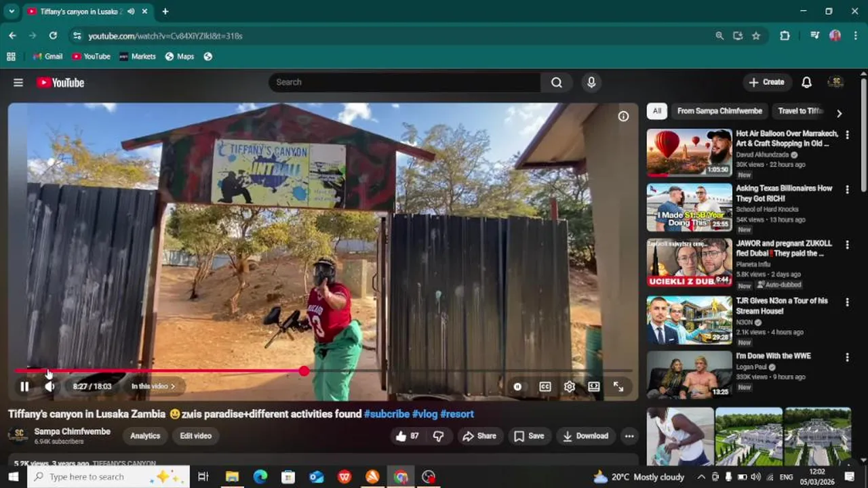Open Sampa Chimfwembe channel name
The image size is (868, 488).
(x=72, y=432)
